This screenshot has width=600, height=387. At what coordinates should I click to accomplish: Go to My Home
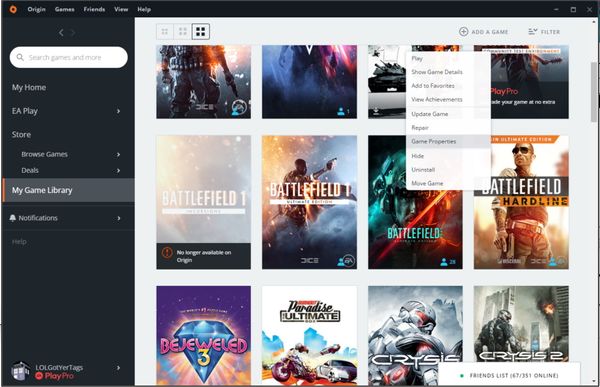click(x=29, y=87)
